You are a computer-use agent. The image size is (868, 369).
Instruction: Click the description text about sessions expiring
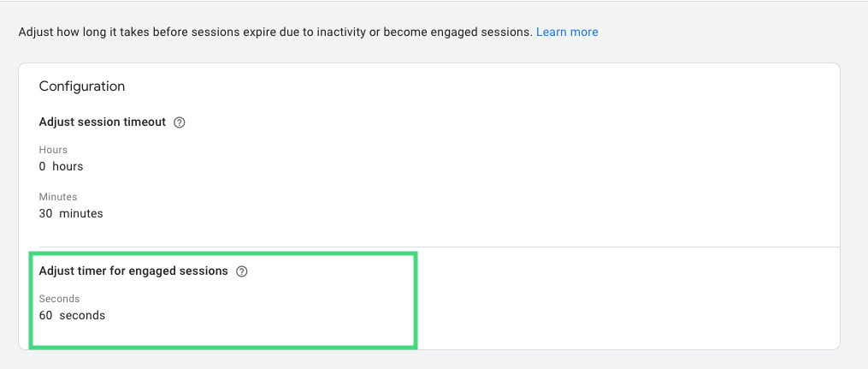[275, 33]
